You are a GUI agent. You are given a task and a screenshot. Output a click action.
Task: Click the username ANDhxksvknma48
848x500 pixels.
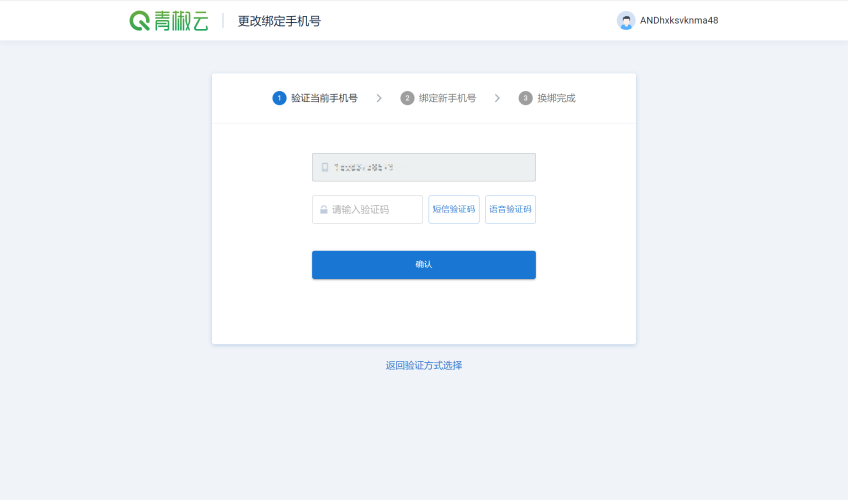(679, 21)
